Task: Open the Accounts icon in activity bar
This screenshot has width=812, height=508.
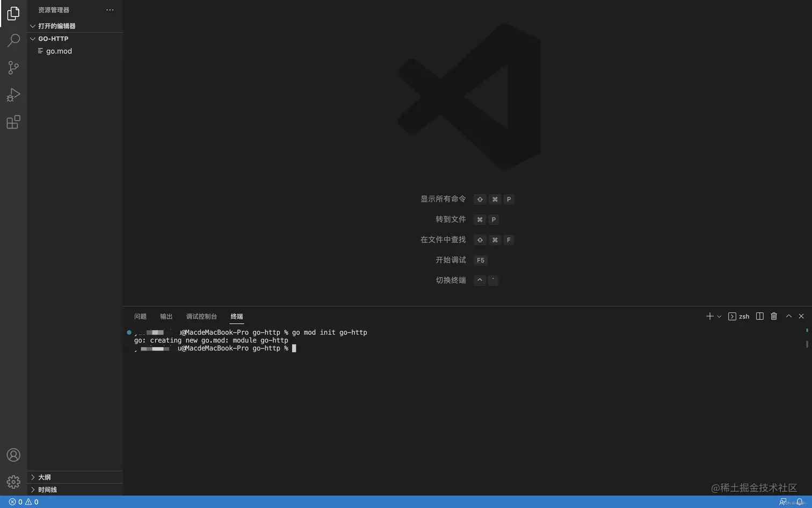Action: pyautogui.click(x=13, y=455)
